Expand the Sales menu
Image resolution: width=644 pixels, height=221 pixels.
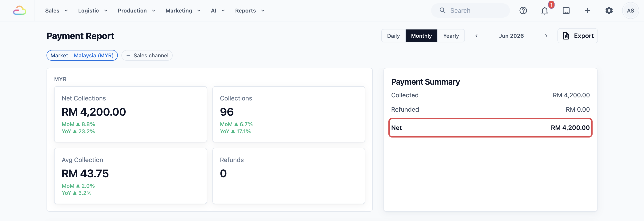[56, 10]
